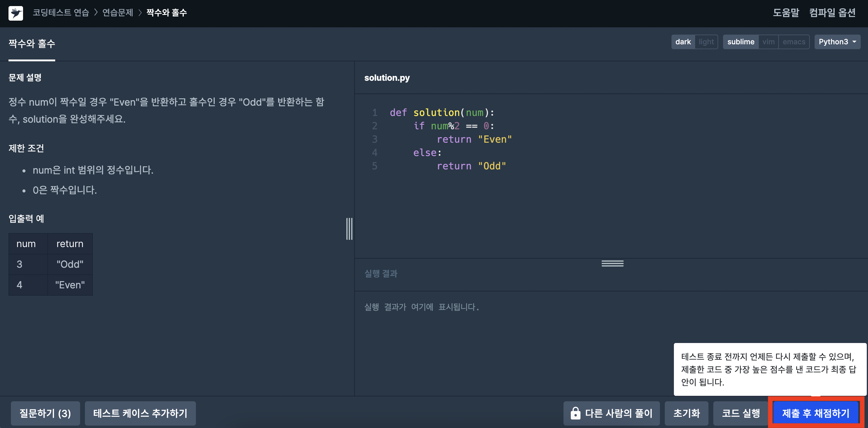The image size is (868, 428).
Task: Select emacs key binding mode
Action: click(794, 42)
